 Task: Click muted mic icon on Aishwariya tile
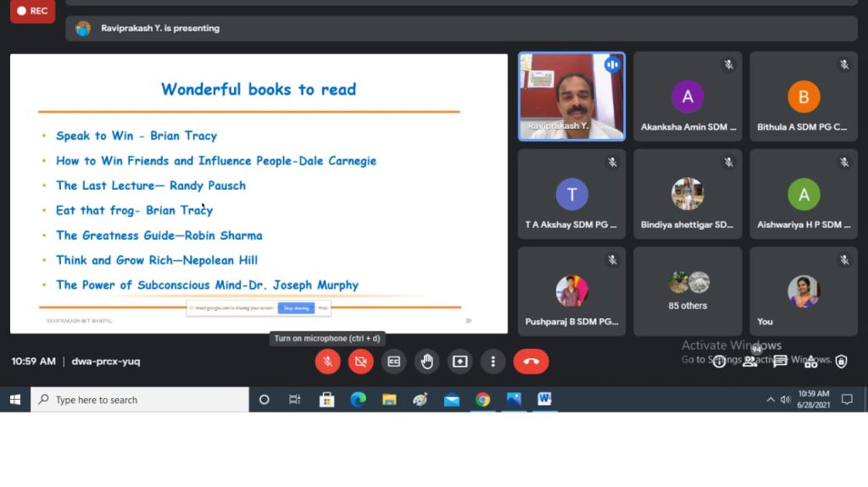click(x=844, y=162)
